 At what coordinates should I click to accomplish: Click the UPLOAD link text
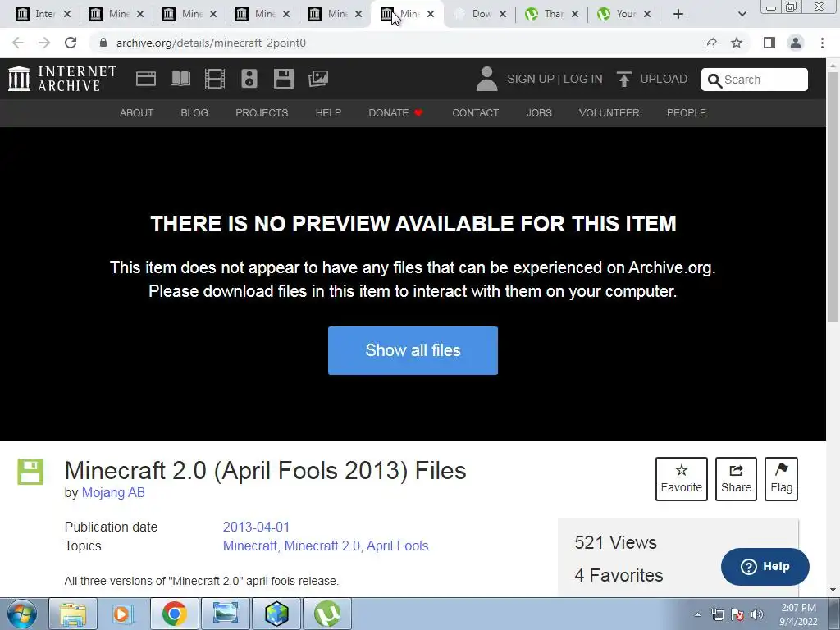(x=664, y=79)
